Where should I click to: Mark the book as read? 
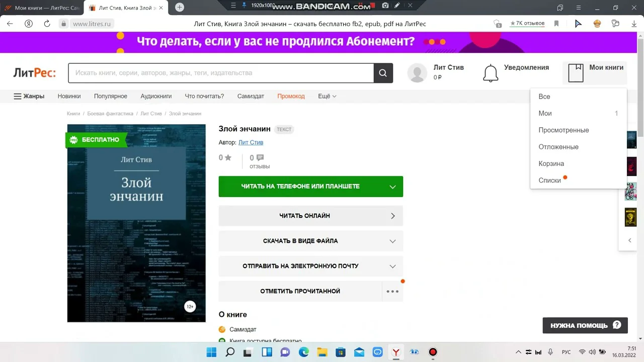(300, 291)
